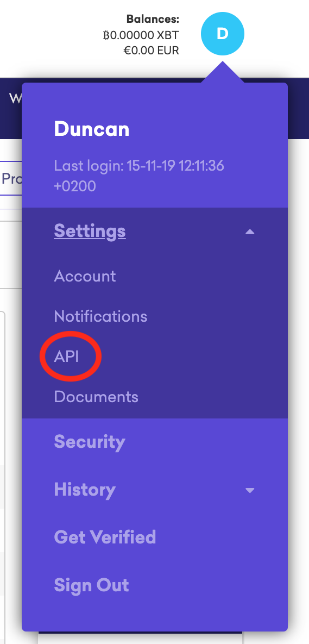Go to Notifications settings
The image size is (309, 644).
coord(100,316)
